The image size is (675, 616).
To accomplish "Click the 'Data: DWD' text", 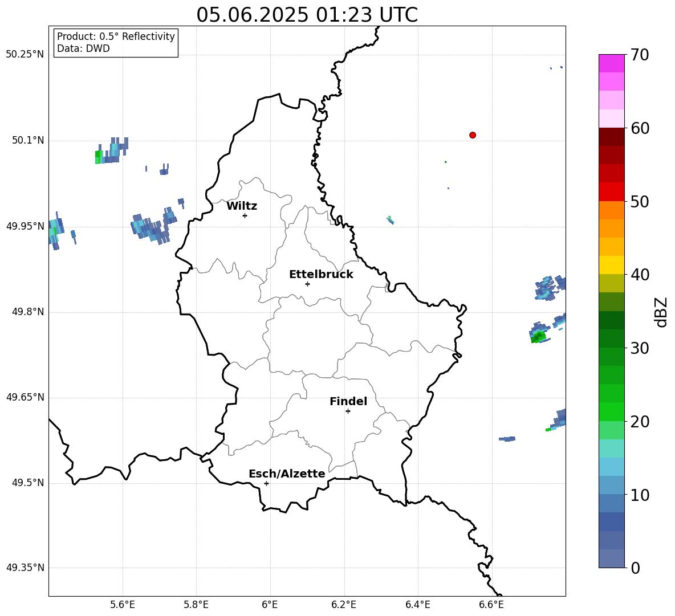I will point(83,48).
